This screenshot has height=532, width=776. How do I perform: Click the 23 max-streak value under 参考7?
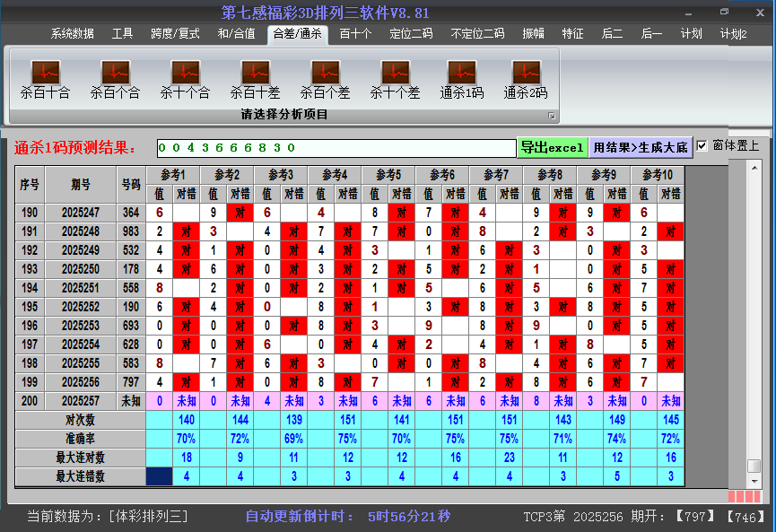click(510, 458)
